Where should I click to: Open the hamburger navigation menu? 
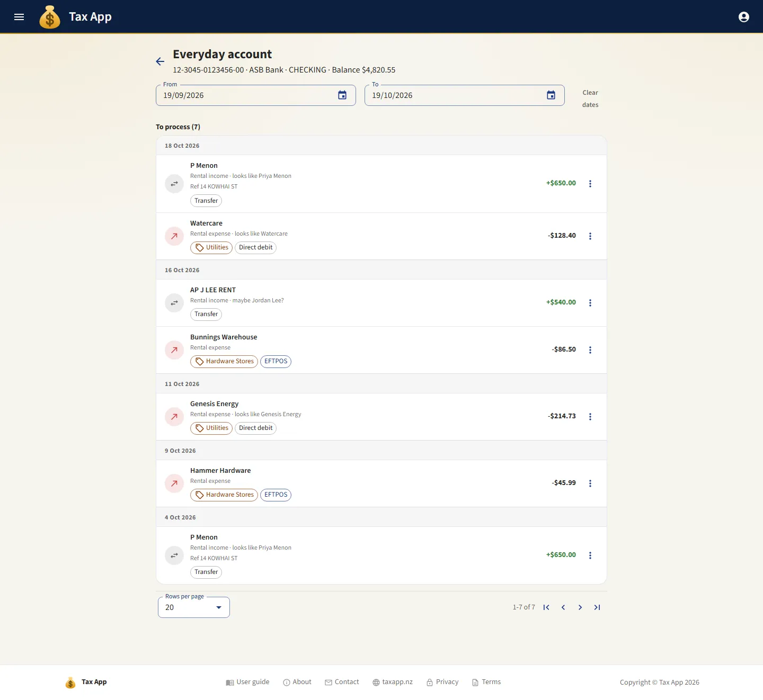click(19, 17)
